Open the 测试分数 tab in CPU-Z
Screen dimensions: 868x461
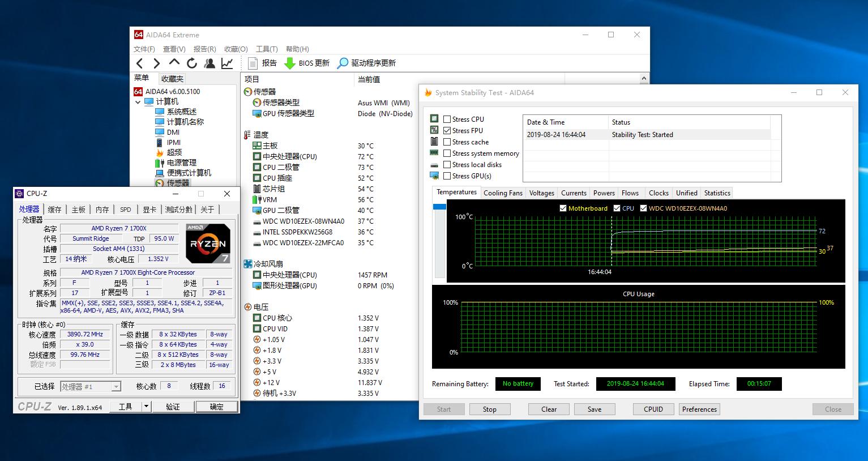click(179, 210)
